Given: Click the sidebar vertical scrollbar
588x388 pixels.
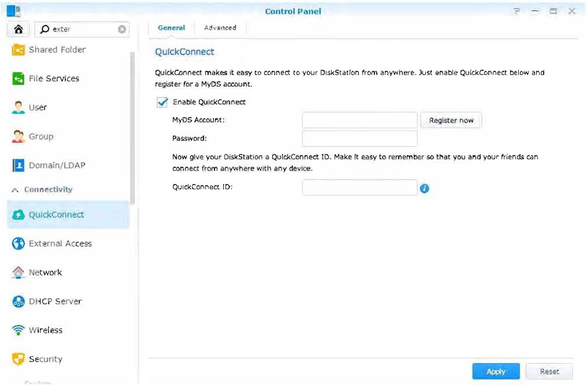Looking at the screenshot, I should (133, 128).
